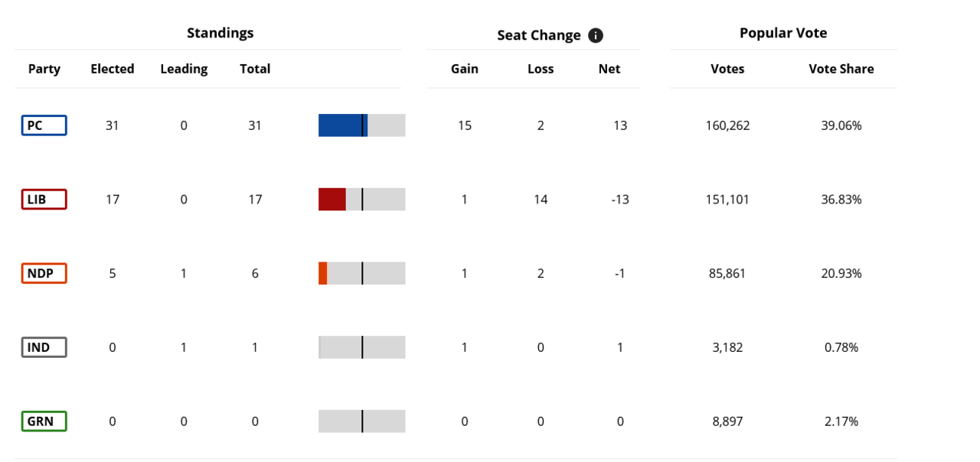
Task: Click the Total column header
Action: [255, 69]
